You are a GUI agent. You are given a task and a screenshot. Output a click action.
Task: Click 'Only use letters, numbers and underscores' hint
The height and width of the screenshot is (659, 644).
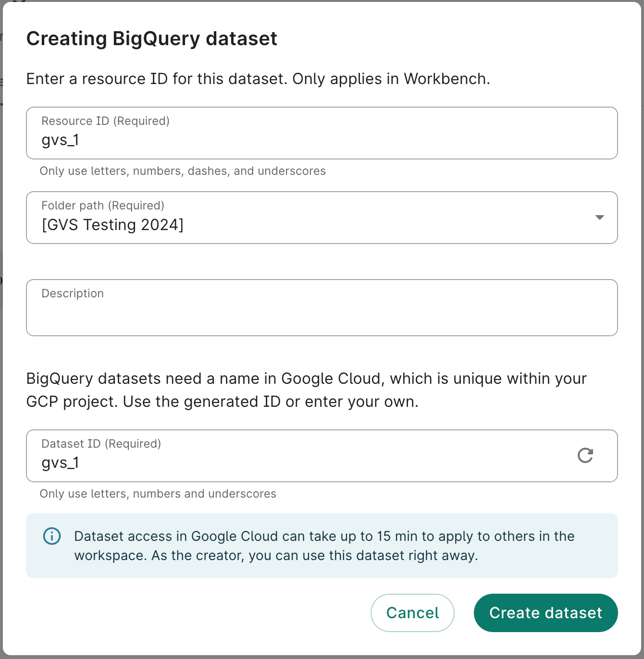(x=158, y=494)
